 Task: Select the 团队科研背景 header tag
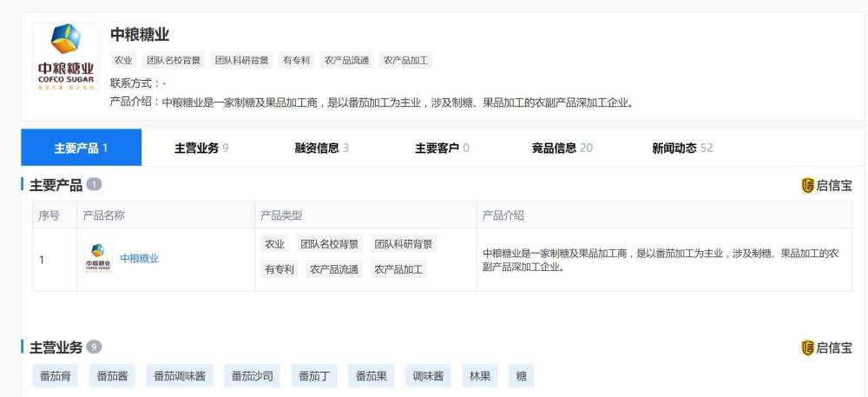[x=242, y=60]
